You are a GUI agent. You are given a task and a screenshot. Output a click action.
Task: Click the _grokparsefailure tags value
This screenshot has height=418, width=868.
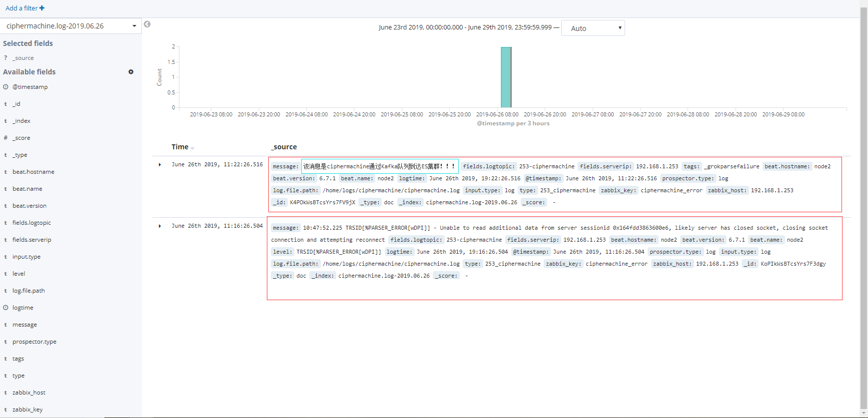click(x=732, y=166)
